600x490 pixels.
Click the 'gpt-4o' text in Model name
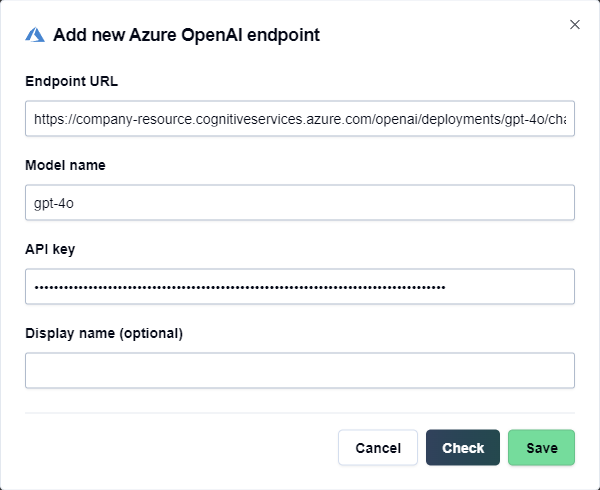tap(54, 202)
